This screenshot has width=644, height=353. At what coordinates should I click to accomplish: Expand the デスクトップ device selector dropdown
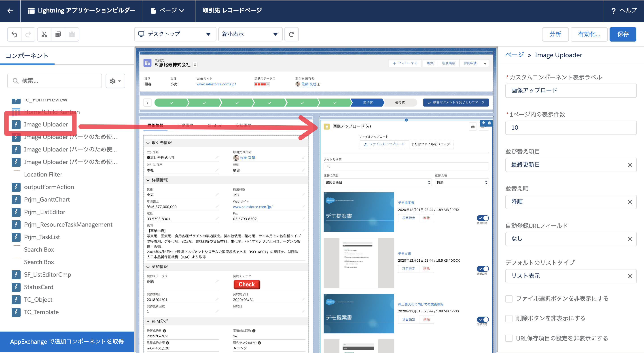click(174, 34)
